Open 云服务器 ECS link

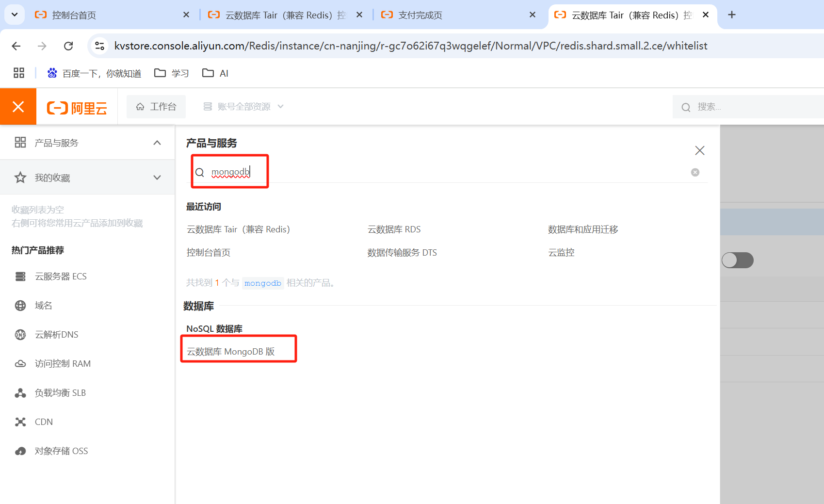[61, 276]
